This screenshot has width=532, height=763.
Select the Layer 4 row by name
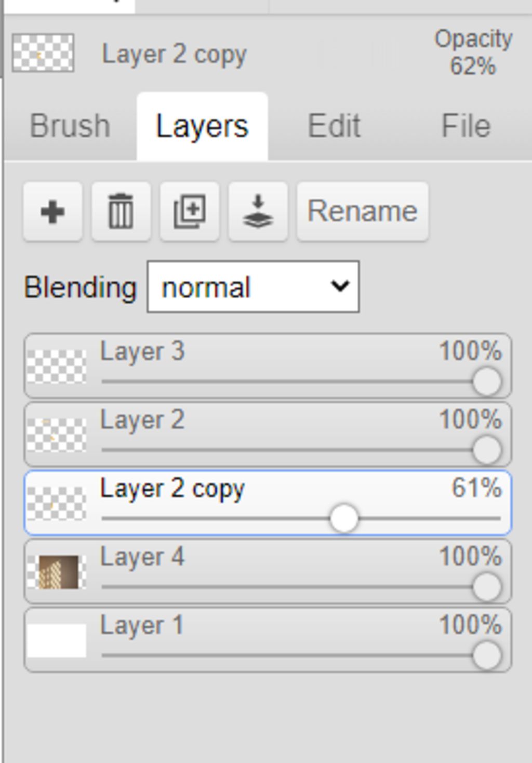pyautogui.click(x=142, y=557)
